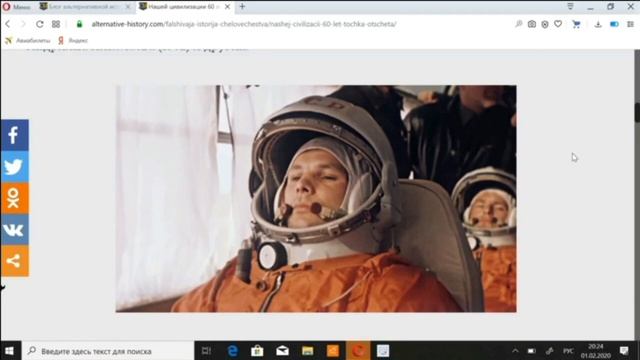Share the page on Twitter
Image resolution: width=640 pixels, height=360 pixels.
point(14,167)
